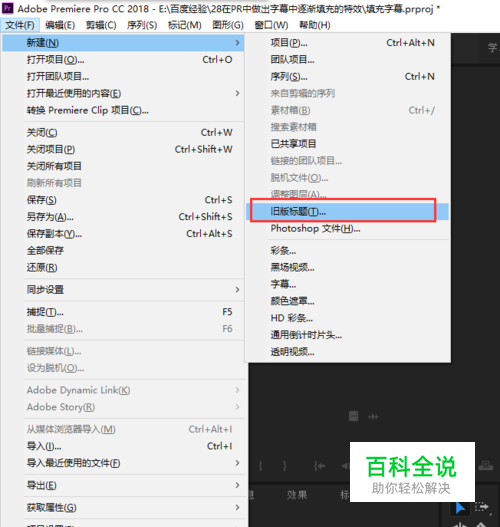Click the Mark In brace button

pos(260,466)
